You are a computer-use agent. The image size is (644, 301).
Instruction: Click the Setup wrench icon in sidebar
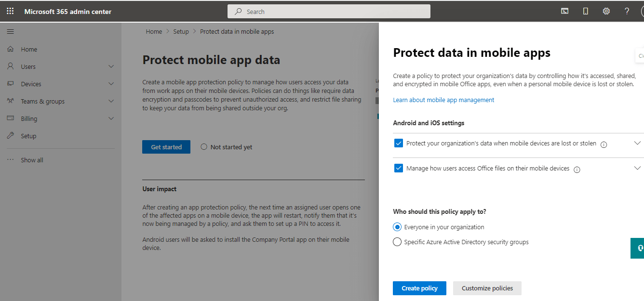tap(10, 136)
